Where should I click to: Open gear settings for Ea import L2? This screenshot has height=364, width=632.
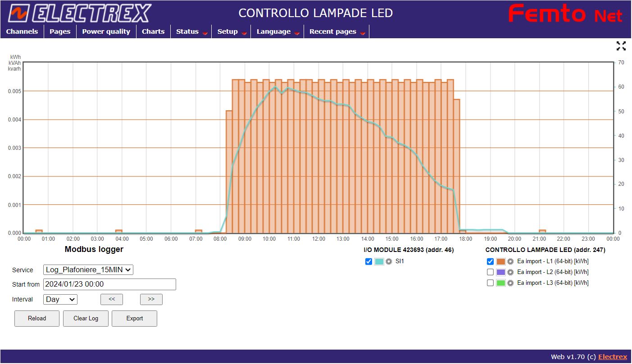coord(510,272)
